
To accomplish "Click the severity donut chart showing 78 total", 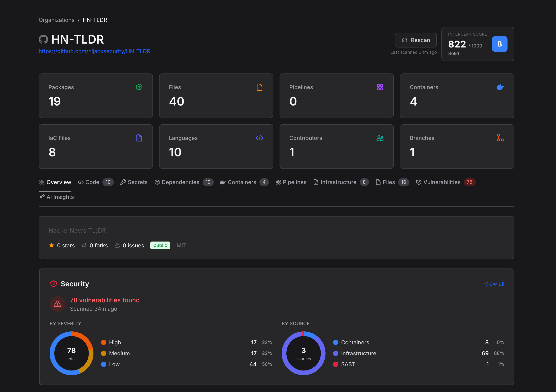I will coord(71,353).
